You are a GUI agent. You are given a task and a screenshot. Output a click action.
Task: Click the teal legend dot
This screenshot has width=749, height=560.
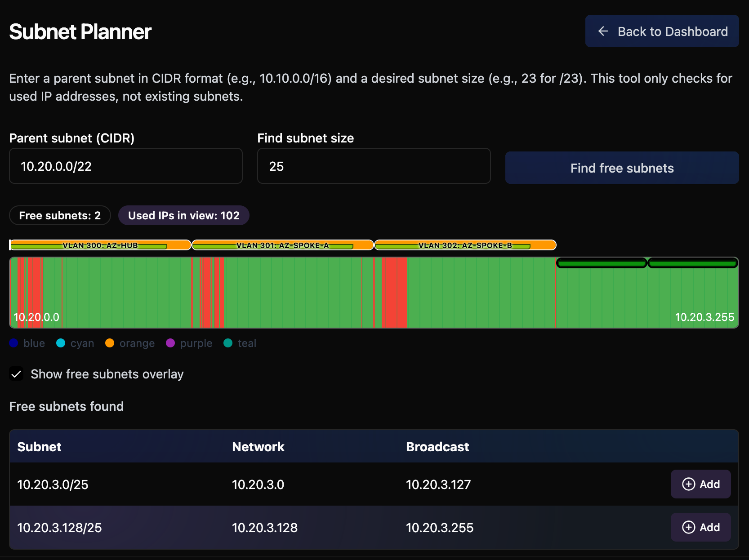(x=228, y=343)
